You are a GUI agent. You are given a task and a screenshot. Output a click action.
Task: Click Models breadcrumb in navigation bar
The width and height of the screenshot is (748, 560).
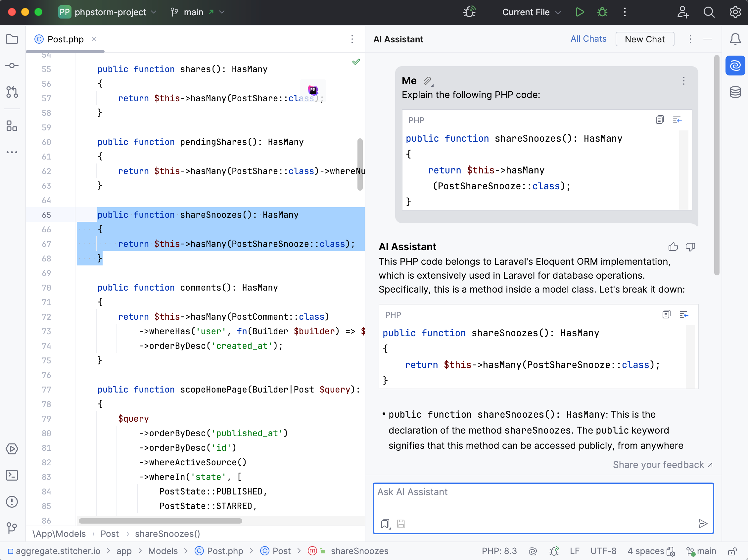(163, 551)
